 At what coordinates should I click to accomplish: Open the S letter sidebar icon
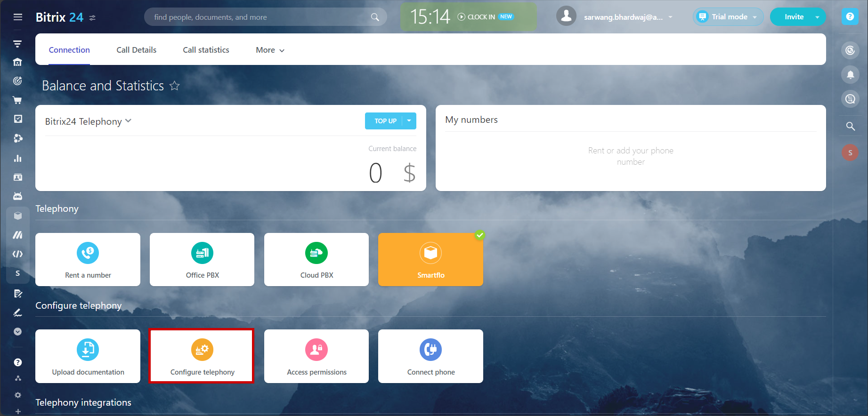click(x=17, y=273)
